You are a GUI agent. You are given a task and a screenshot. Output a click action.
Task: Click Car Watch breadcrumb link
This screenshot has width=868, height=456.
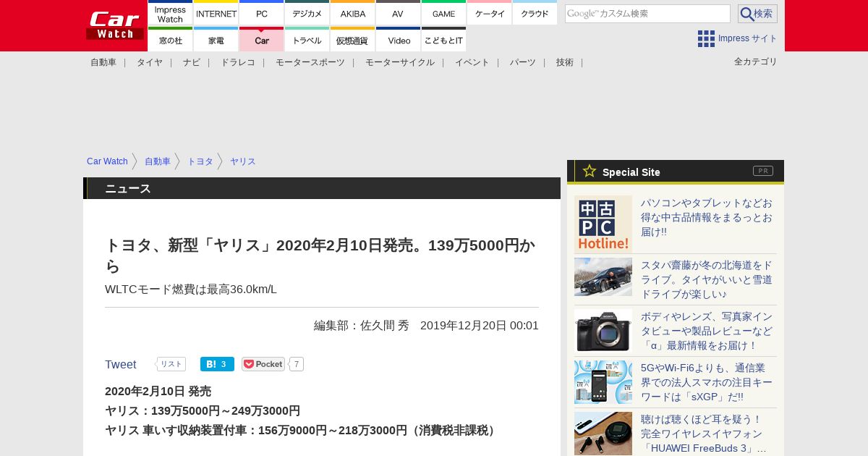tap(107, 161)
